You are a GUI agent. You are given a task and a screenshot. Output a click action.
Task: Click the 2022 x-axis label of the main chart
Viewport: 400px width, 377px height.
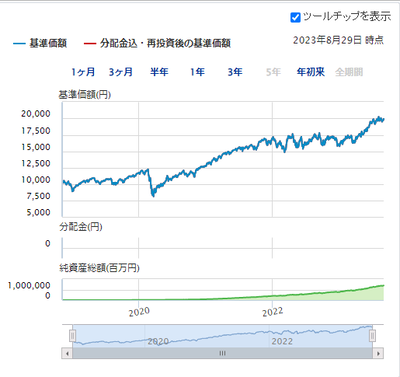coord(273,312)
